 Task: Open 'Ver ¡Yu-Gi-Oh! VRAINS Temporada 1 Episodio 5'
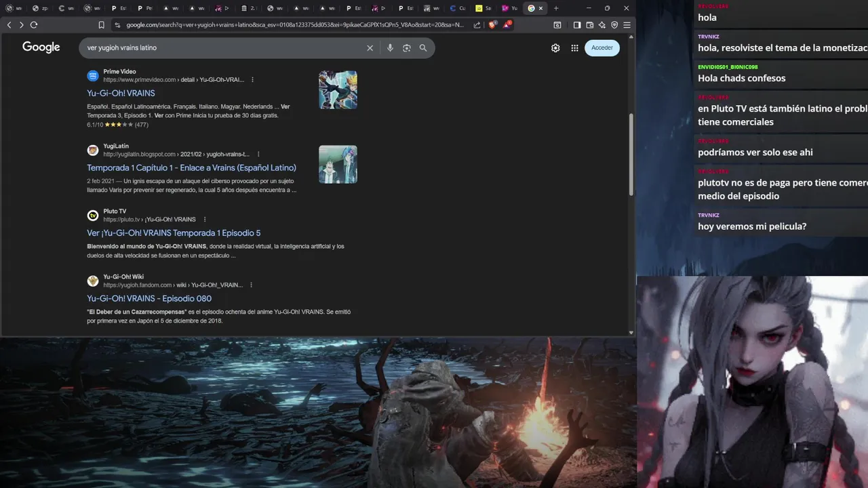(174, 233)
